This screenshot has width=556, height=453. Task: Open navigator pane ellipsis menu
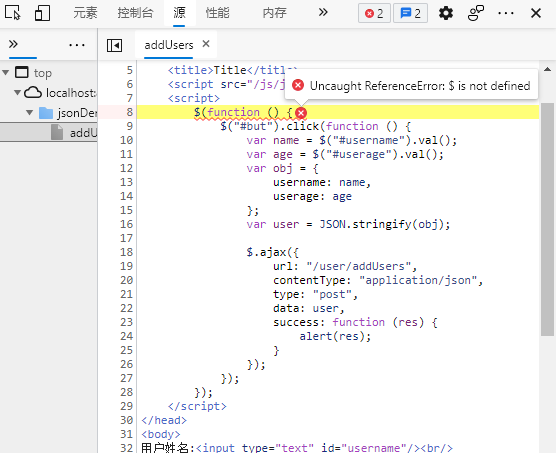[x=77, y=45]
